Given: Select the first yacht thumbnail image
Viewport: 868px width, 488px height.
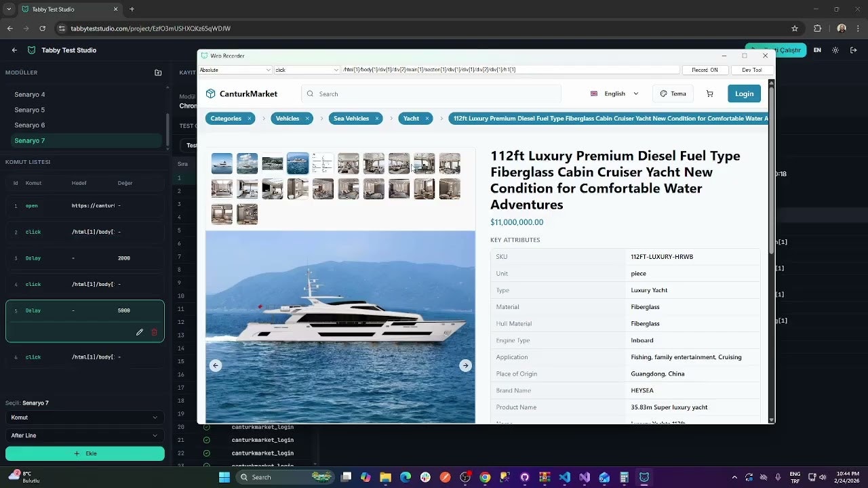Looking at the screenshot, I should coord(222,163).
